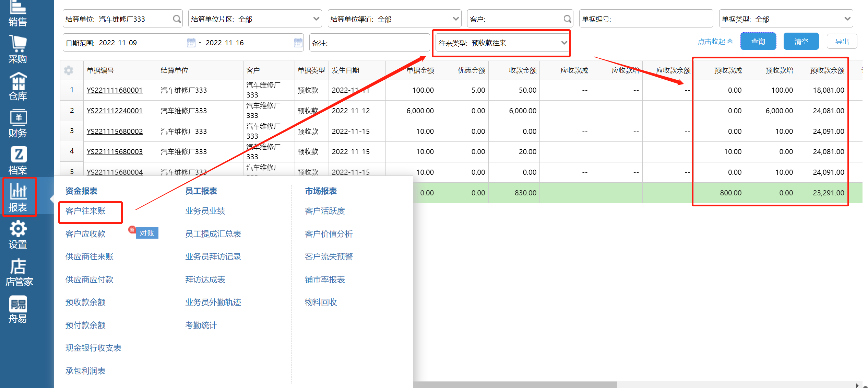Expand 结算单位渠道 dropdown

pos(456,19)
